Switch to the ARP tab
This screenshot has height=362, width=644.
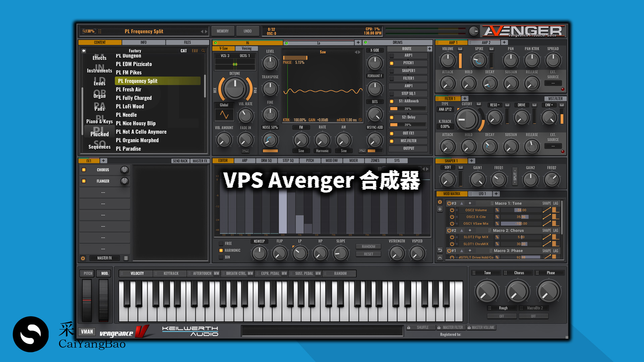click(x=245, y=161)
